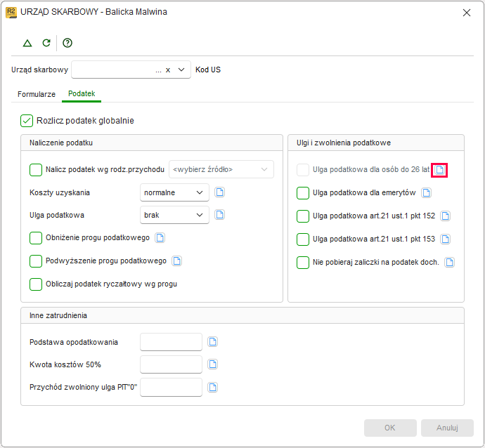
Task: Click document icon beside Podstawa opodatkowania
Action: (212, 342)
